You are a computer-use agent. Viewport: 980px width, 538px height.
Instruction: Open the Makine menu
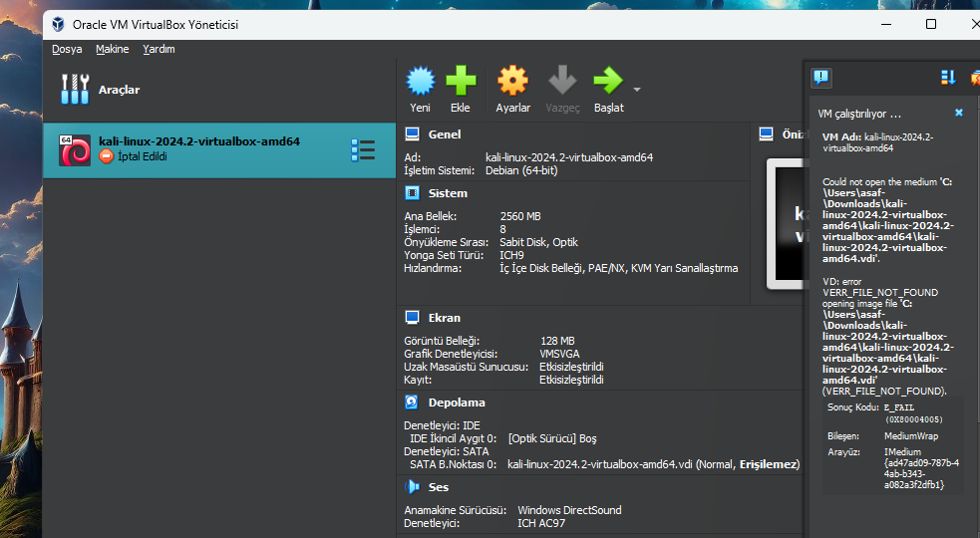pyautogui.click(x=113, y=49)
